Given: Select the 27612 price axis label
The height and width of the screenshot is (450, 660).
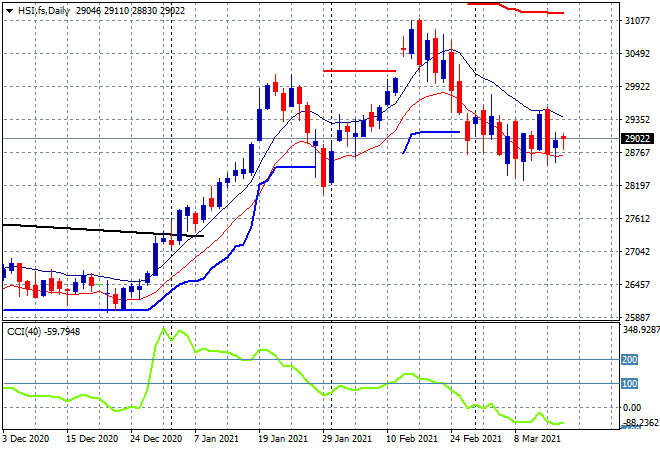Looking at the screenshot, I should pyautogui.click(x=637, y=218).
